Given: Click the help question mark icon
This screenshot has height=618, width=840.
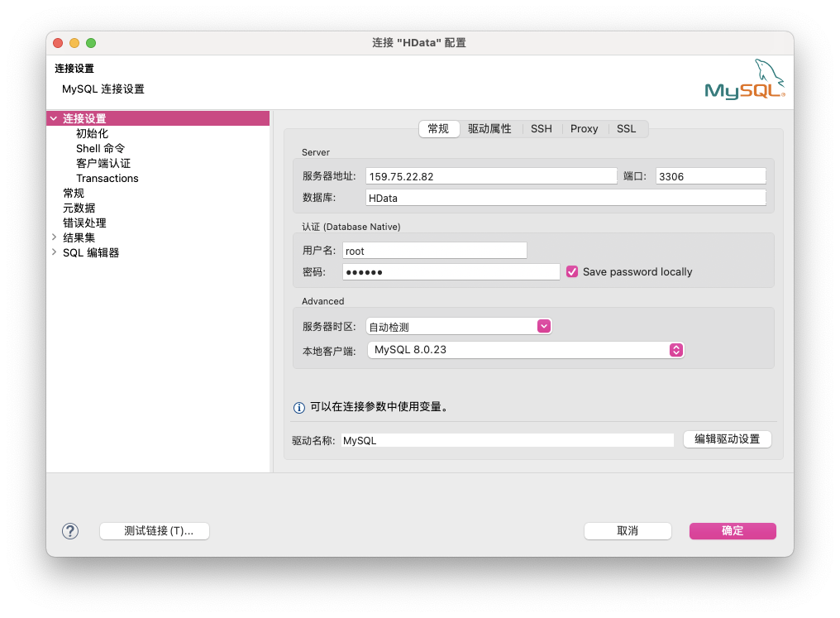Looking at the screenshot, I should point(70,530).
